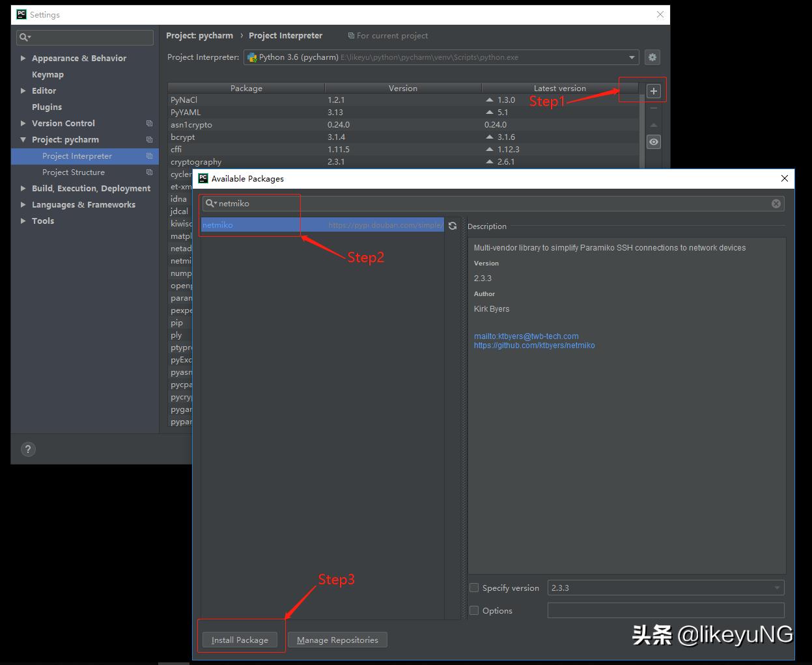This screenshot has height=665, width=812.
Task: Click the copy icon beside Version Control
Action: click(x=149, y=123)
